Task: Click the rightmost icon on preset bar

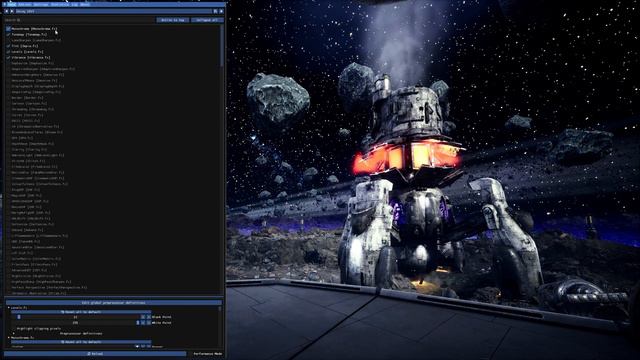Action: click(x=221, y=11)
